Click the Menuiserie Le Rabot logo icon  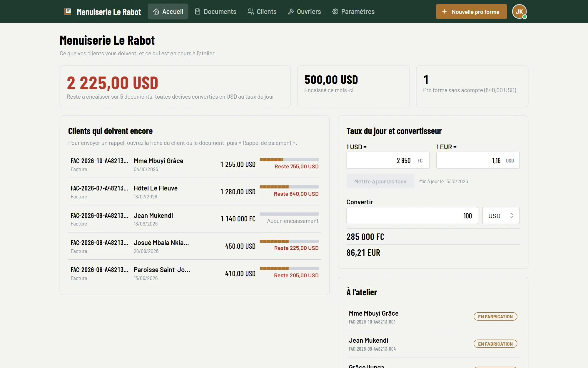point(68,11)
